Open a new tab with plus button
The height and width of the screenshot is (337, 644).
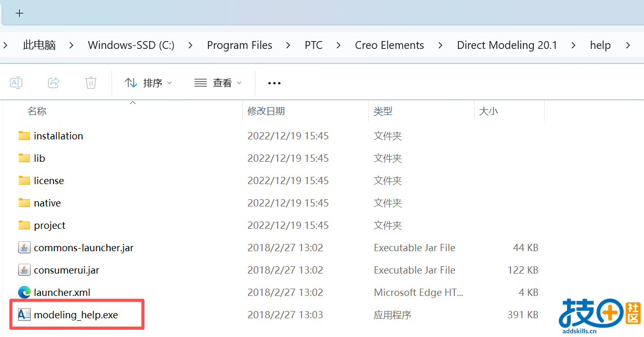click(x=19, y=13)
